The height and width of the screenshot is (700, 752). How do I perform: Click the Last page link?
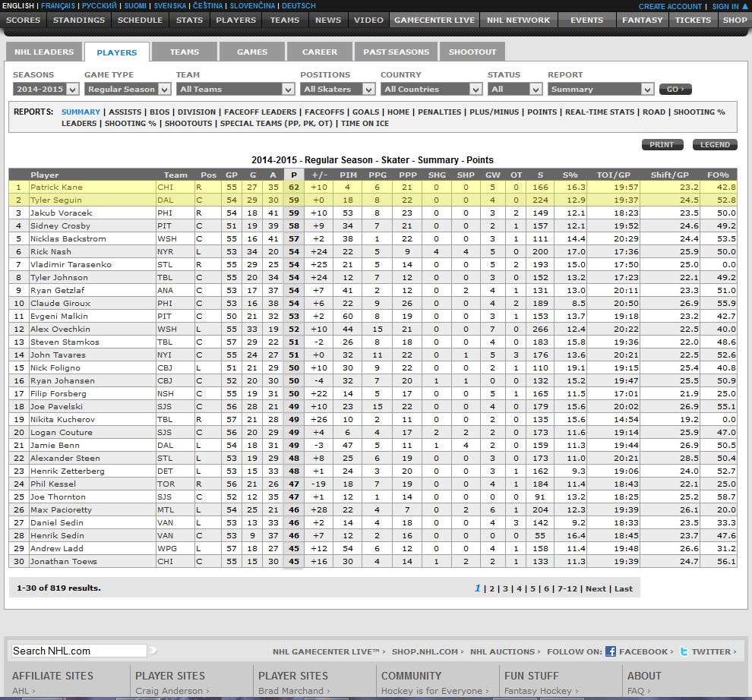[624, 588]
